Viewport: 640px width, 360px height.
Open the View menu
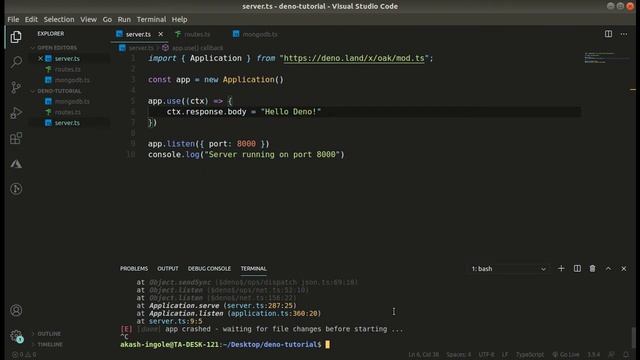point(88,20)
